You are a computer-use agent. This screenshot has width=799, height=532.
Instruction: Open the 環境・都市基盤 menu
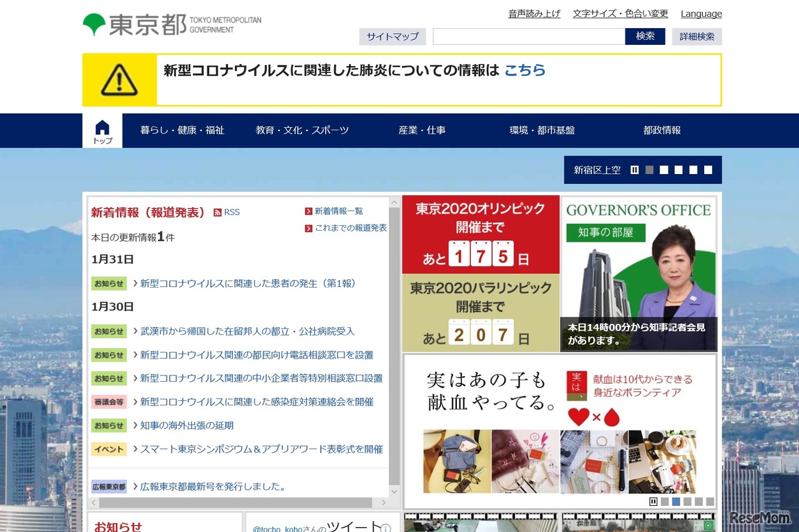[x=542, y=130]
